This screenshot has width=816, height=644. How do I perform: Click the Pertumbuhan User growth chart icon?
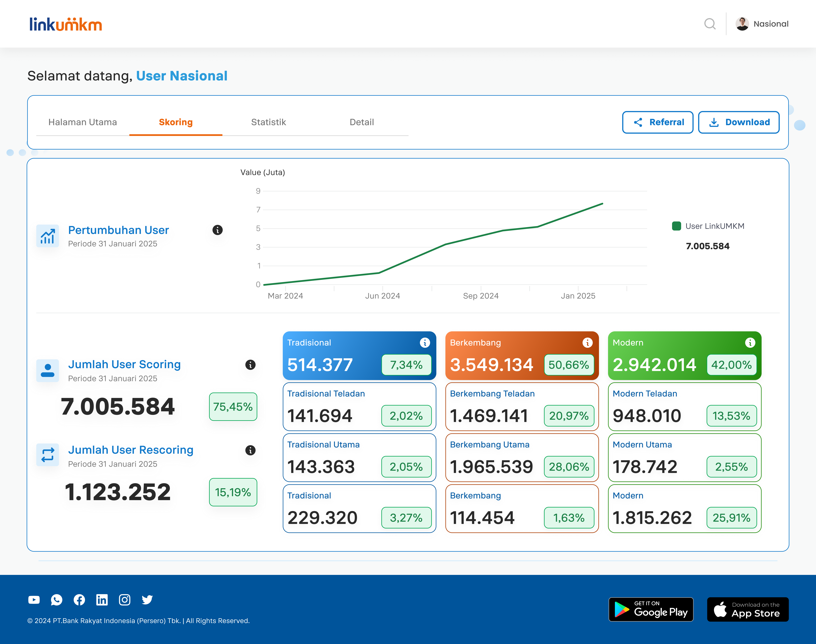point(48,236)
